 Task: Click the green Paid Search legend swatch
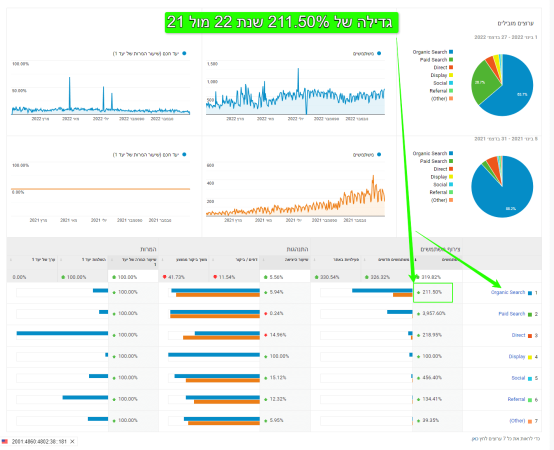coord(451,60)
